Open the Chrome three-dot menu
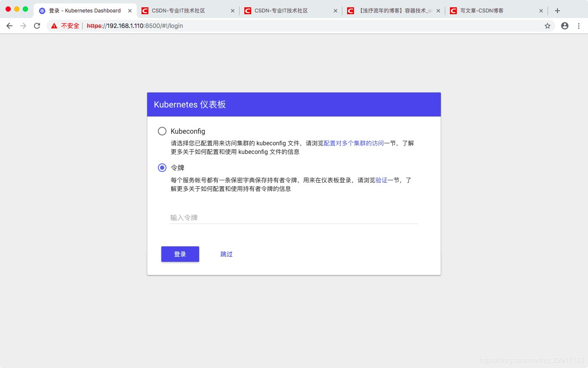The height and width of the screenshot is (368, 588). [579, 26]
